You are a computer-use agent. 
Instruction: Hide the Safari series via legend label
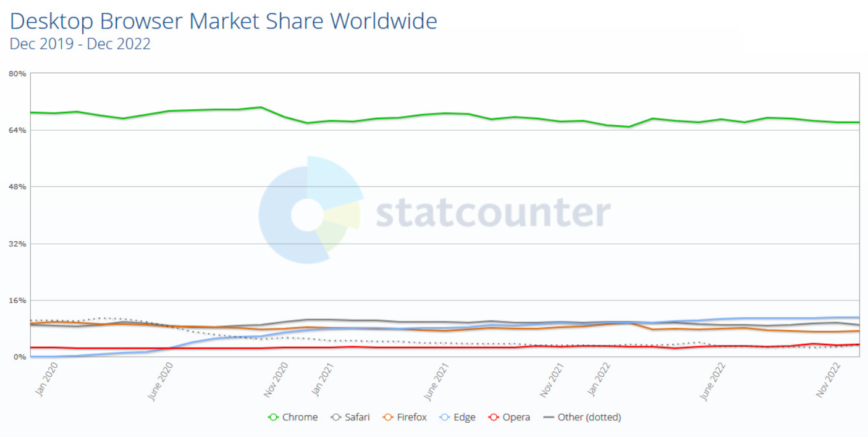tap(358, 417)
